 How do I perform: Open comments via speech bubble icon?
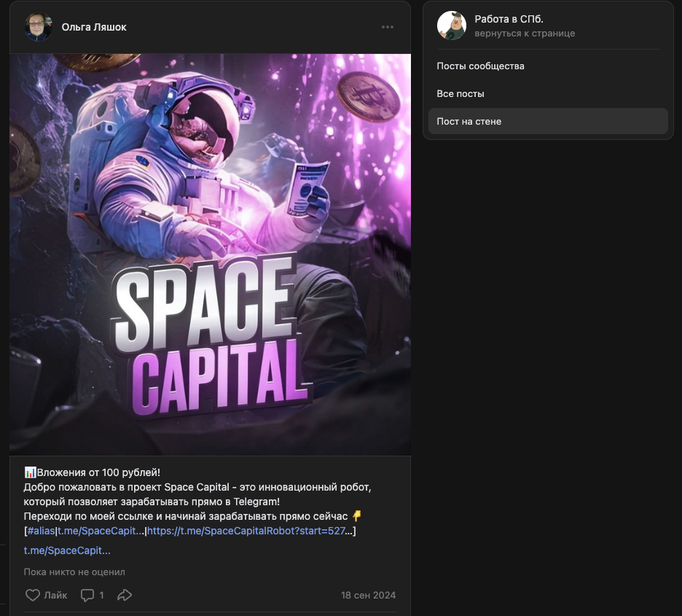click(x=87, y=595)
